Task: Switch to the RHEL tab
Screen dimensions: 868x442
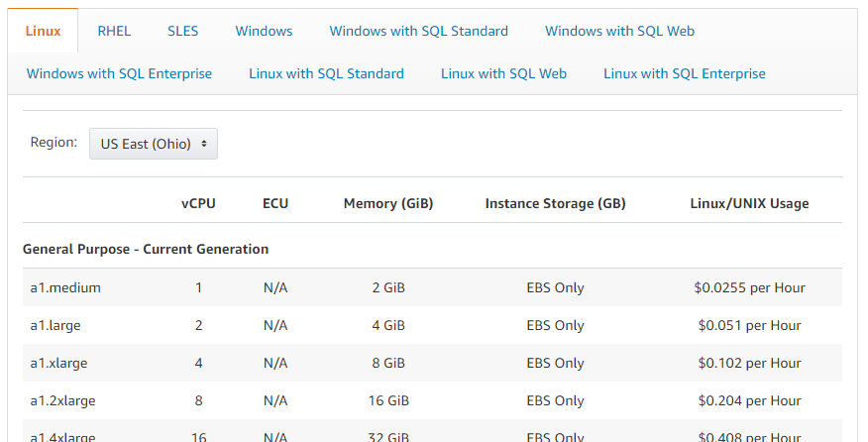Action: tap(114, 31)
